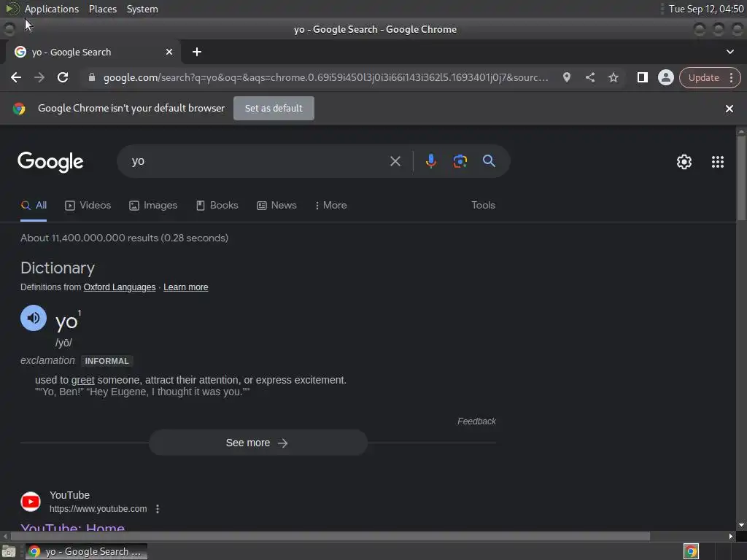Open the Chrome profile avatar

(665, 77)
